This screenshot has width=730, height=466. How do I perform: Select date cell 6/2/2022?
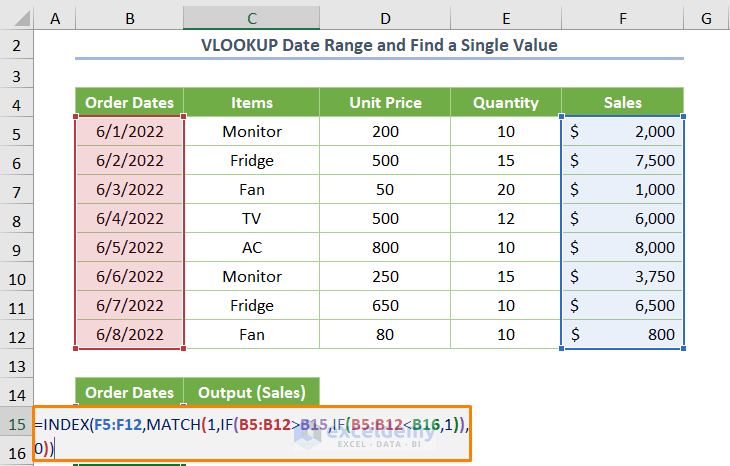tap(129, 160)
